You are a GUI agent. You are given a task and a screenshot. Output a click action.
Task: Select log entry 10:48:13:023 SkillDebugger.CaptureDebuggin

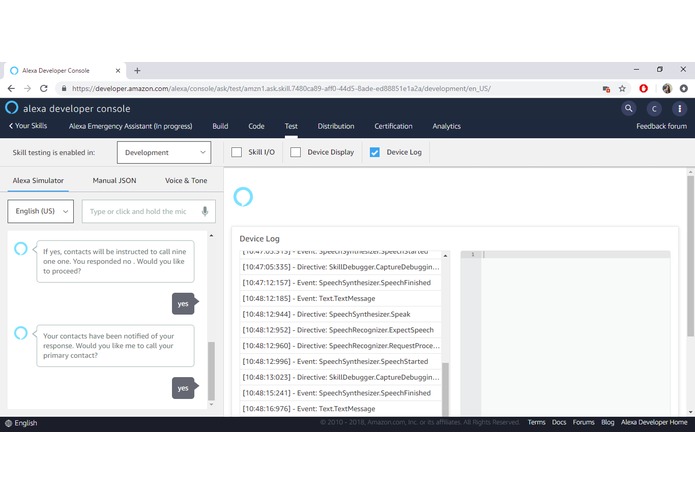pyautogui.click(x=340, y=377)
